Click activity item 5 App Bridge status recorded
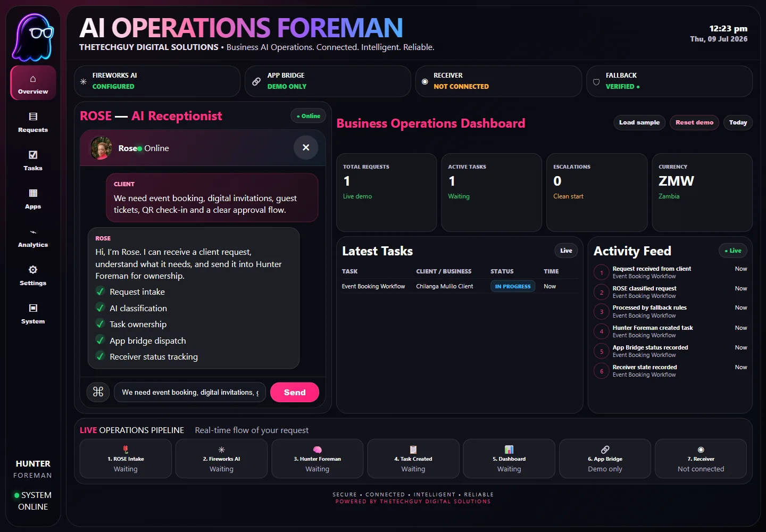The image size is (766, 532). tap(670, 351)
